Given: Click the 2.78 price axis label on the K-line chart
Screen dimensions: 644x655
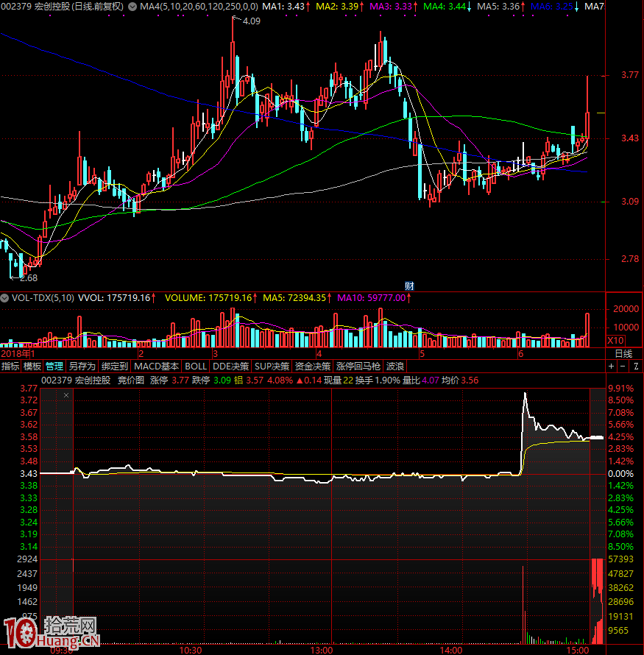Looking at the screenshot, I should tap(630, 259).
